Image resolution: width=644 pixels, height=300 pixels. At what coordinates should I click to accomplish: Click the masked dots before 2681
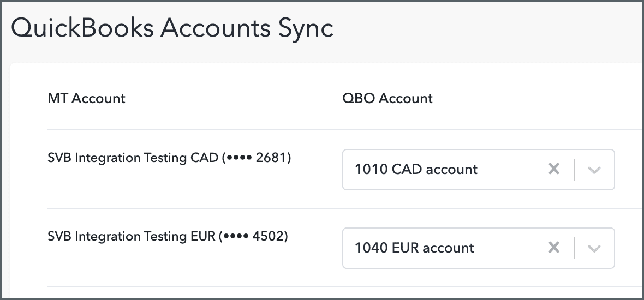tap(239, 158)
